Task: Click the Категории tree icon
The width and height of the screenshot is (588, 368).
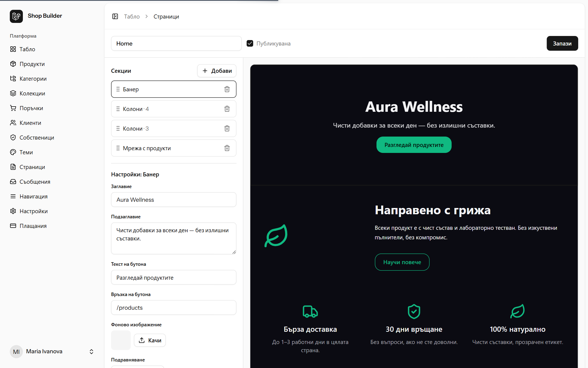Action: [x=13, y=79]
